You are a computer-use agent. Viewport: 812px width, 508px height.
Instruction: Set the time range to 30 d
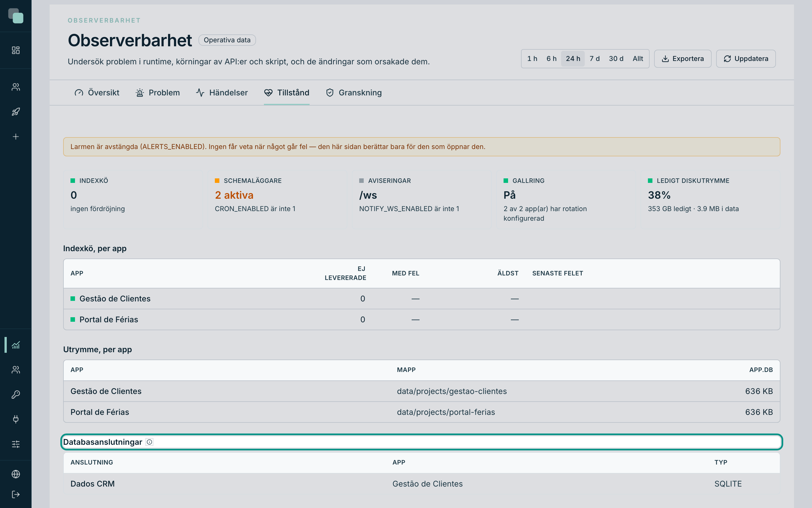tap(616, 59)
